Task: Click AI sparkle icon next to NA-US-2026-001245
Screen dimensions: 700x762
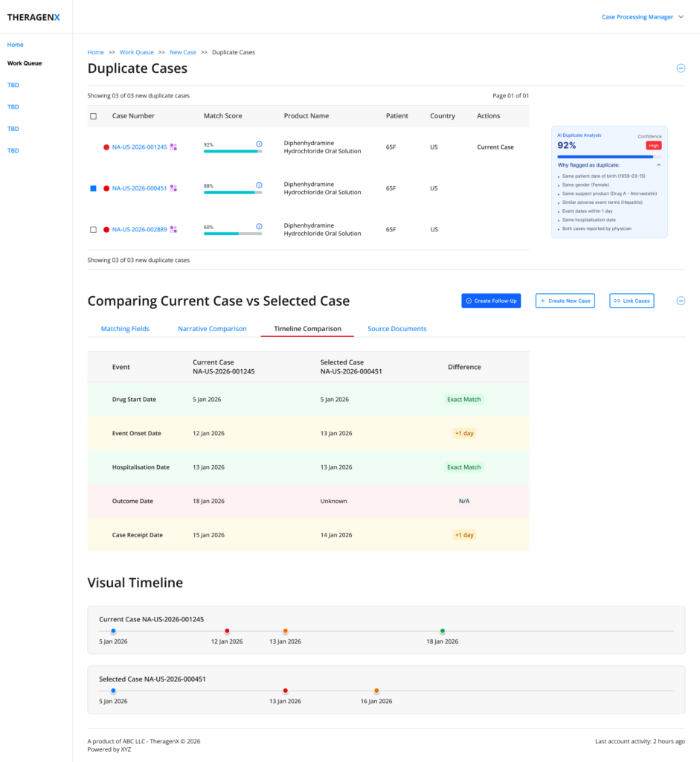Action: [173, 147]
